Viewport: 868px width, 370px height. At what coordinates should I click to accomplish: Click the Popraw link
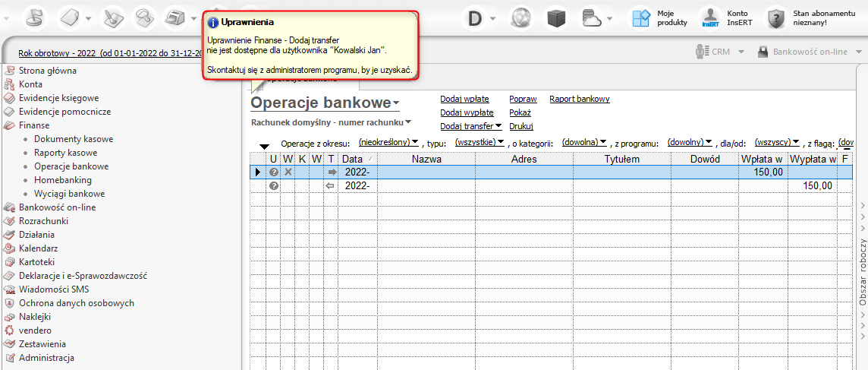523,100
